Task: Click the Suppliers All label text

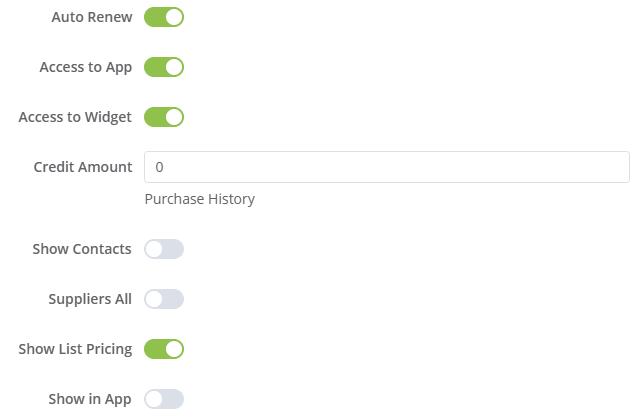Action: point(90,299)
